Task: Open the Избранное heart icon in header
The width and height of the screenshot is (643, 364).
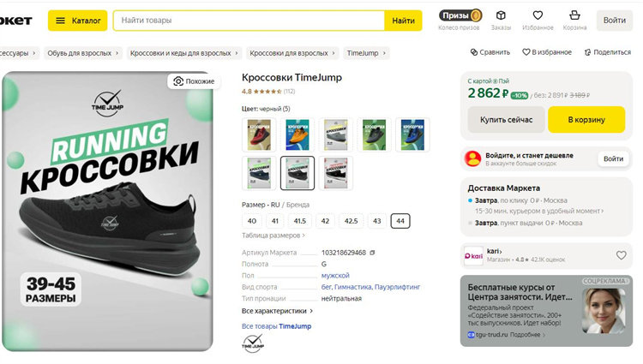Action: tap(538, 15)
